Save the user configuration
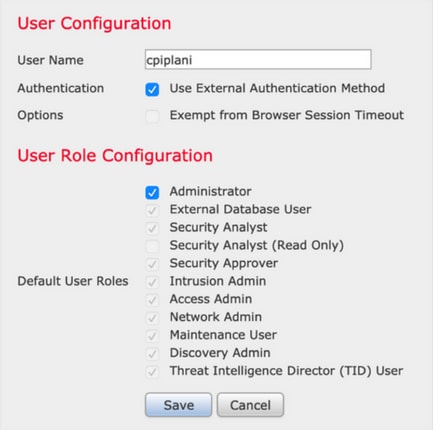Viewport: 433px width, 430px height. click(x=178, y=405)
